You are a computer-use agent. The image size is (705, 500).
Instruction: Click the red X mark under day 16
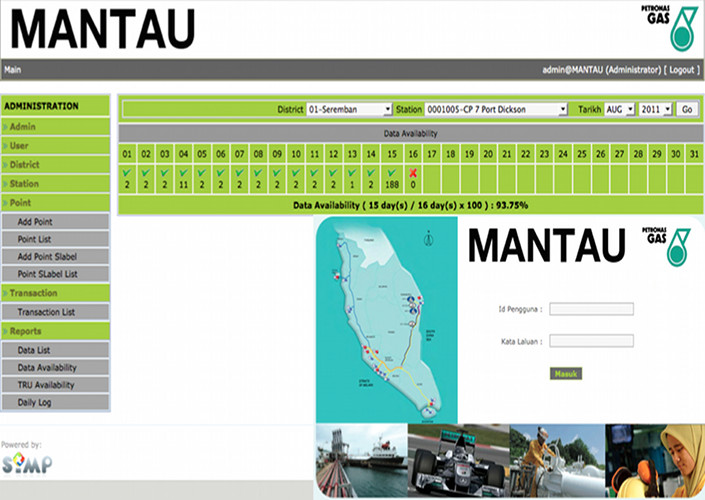click(413, 173)
